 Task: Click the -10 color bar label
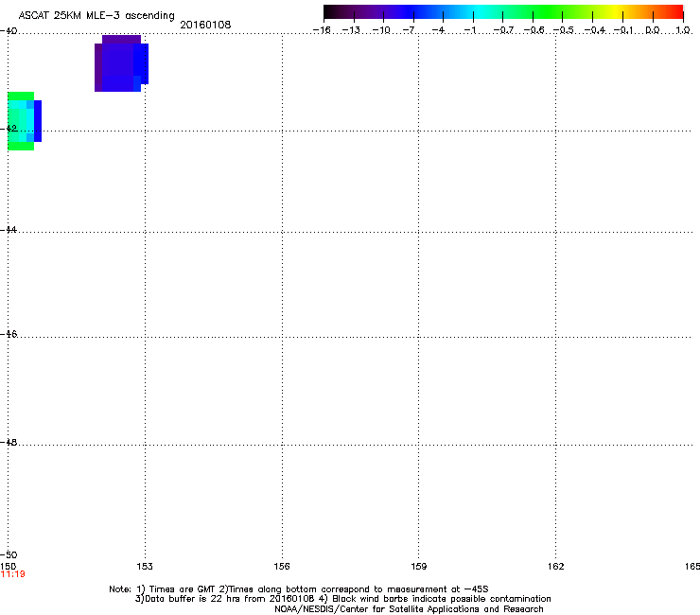381,30
